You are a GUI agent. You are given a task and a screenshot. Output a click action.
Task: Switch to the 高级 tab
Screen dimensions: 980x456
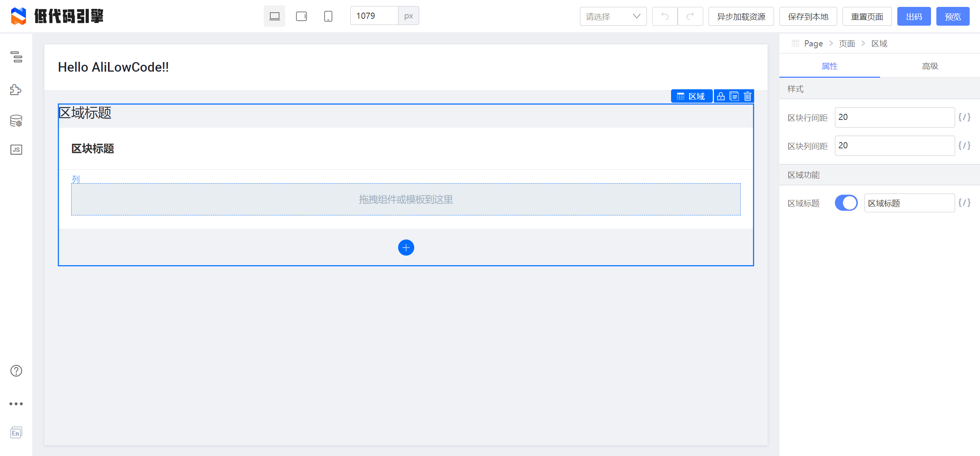click(x=930, y=66)
